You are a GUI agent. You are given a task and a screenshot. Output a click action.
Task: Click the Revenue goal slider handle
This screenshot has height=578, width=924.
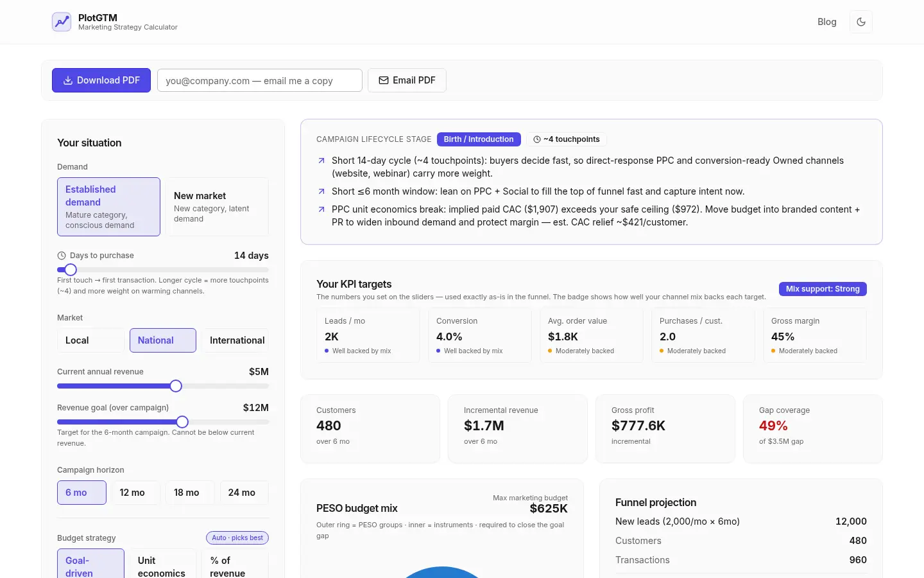click(182, 422)
